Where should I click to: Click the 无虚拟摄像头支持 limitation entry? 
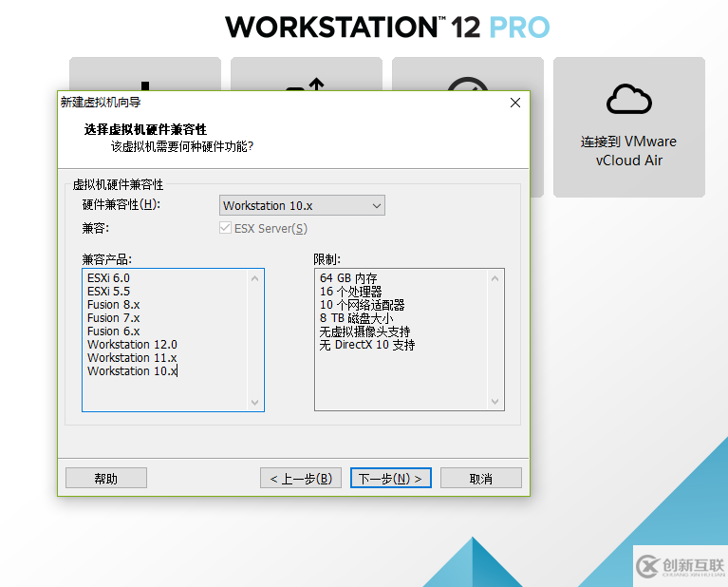tap(364, 331)
